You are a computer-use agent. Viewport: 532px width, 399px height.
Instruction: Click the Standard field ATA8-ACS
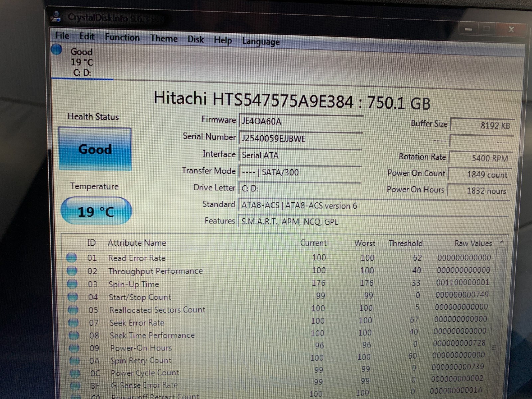[374, 205]
